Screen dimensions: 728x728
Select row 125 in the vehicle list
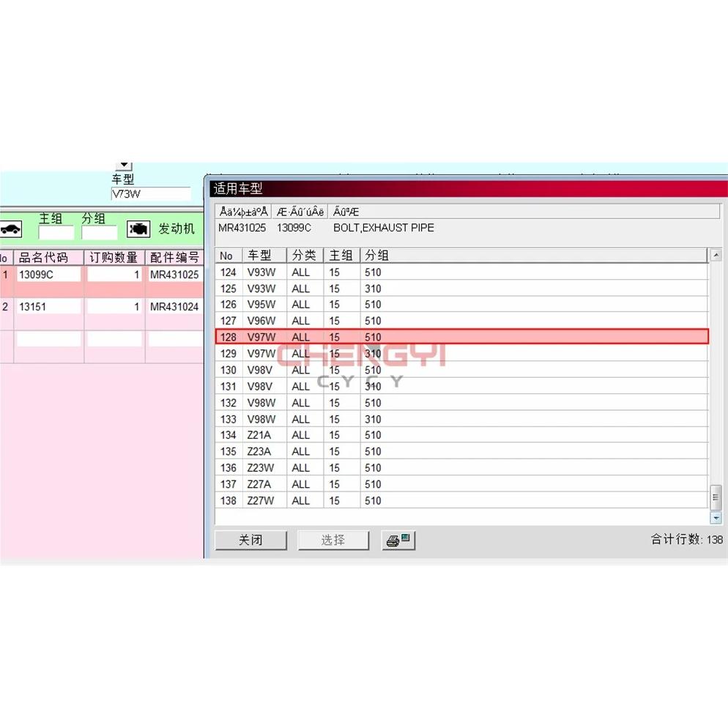462,289
